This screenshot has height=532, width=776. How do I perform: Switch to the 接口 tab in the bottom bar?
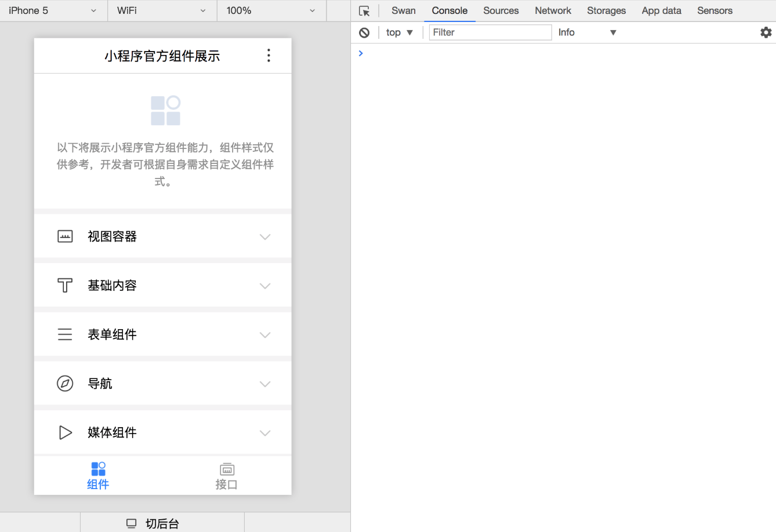[x=227, y=475]
